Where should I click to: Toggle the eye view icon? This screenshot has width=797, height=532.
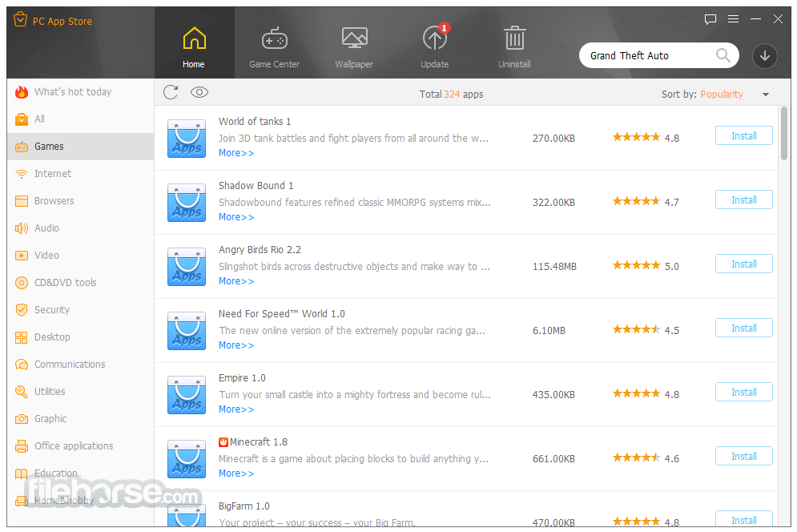click(199, 92)
